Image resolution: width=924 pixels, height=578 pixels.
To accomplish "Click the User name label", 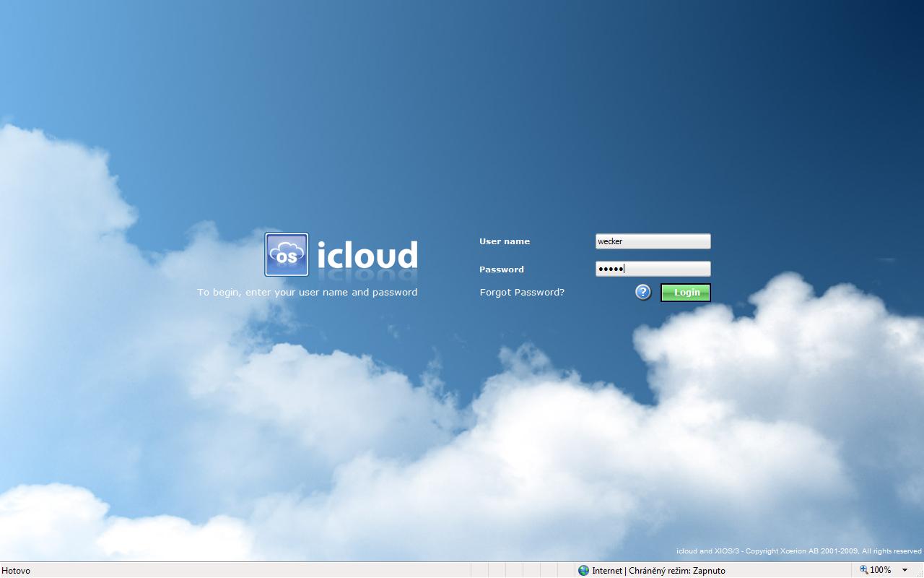I will (x=505, y=241).
